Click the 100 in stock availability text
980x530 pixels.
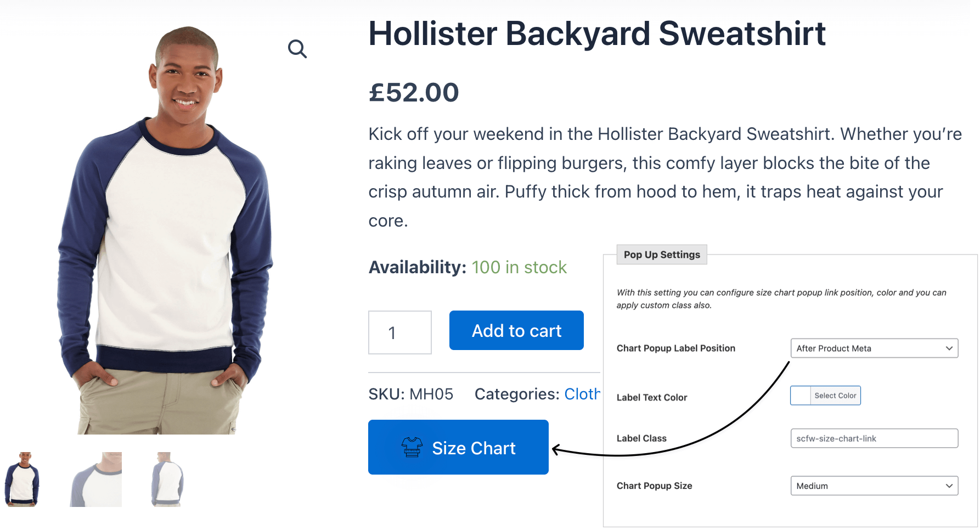(x=519, y=267)
